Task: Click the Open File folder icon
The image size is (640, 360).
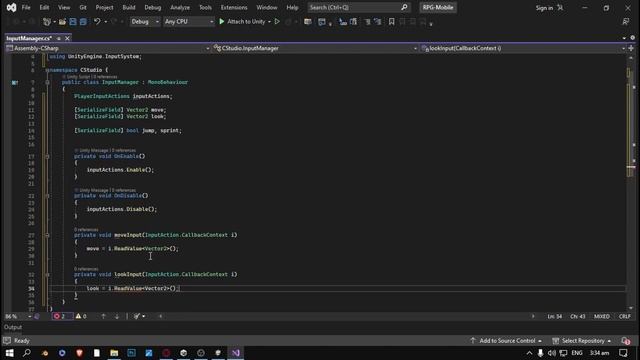Action: point(62,22)
